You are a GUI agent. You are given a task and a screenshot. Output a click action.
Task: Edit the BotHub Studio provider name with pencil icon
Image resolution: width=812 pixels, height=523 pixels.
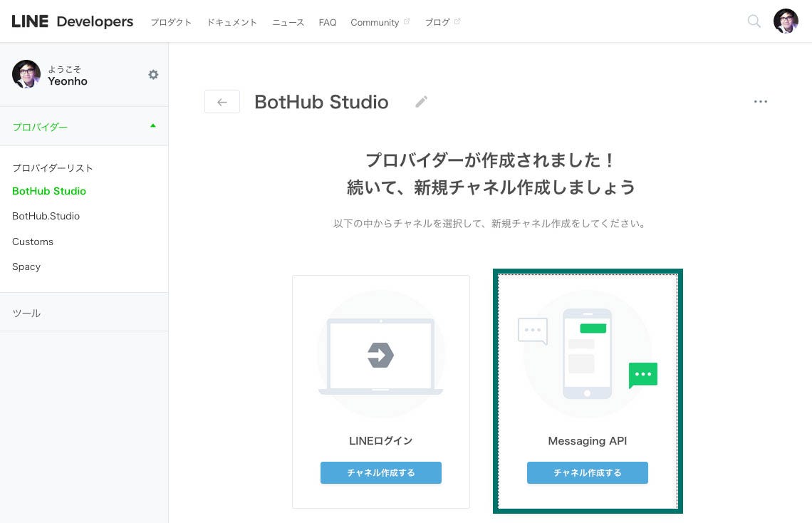pos(421,102)
